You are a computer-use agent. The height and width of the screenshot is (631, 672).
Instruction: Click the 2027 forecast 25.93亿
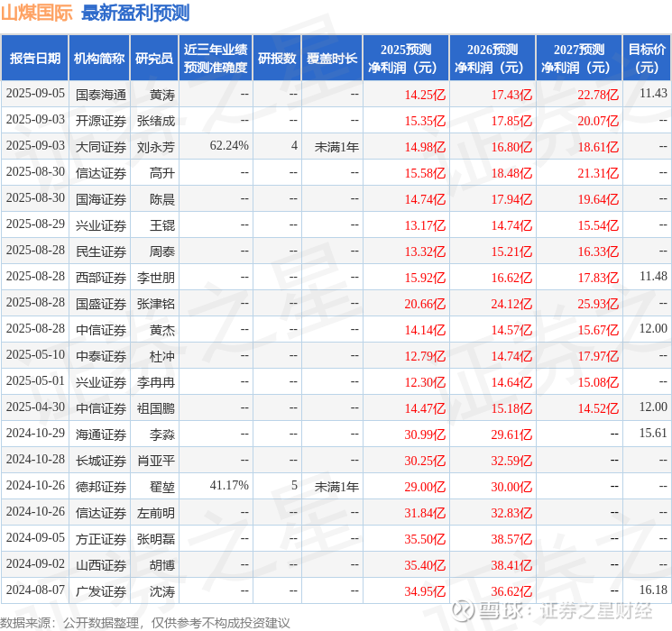tap(598, 304)
